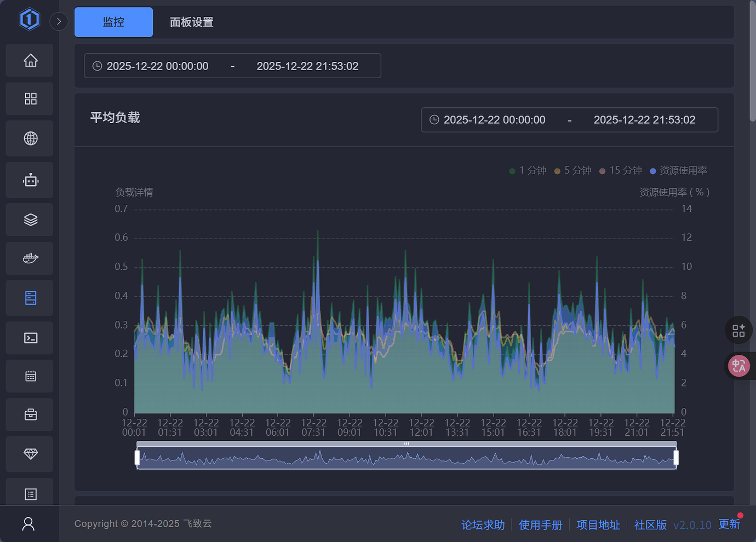Open the scheduled tasks calendar icon
Viewport: 756px width, 542px height.
31,376
